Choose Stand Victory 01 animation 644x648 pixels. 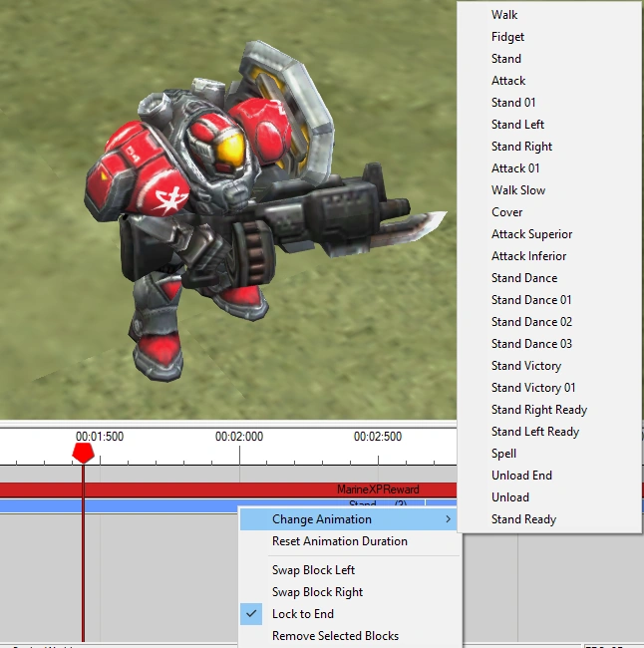[549, 387]
